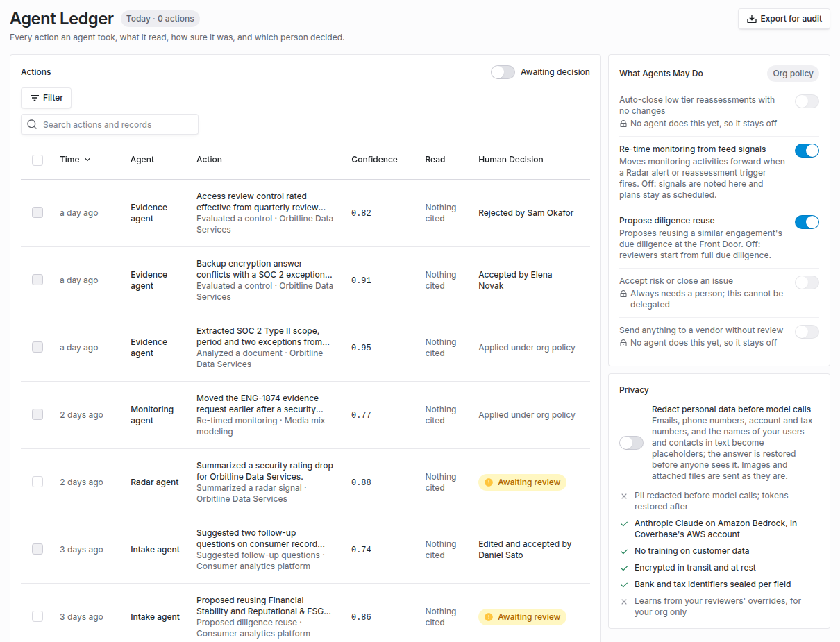Click the Today · 0 actions badge
The width and height of the screenshot is (840, 642).
pos(160,19)
